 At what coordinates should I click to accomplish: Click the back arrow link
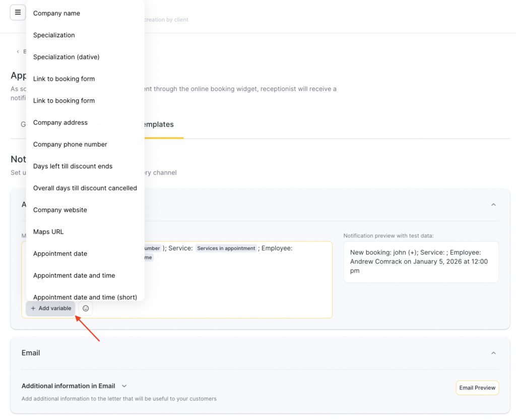coord(18,51)
